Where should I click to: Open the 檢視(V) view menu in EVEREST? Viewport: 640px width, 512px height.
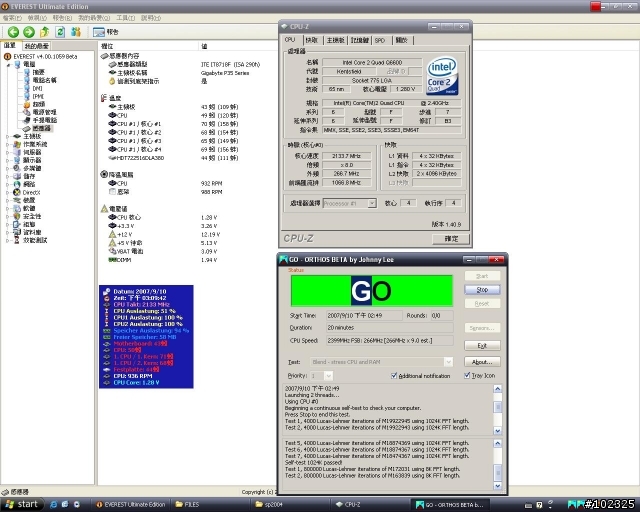pos(37,18)
